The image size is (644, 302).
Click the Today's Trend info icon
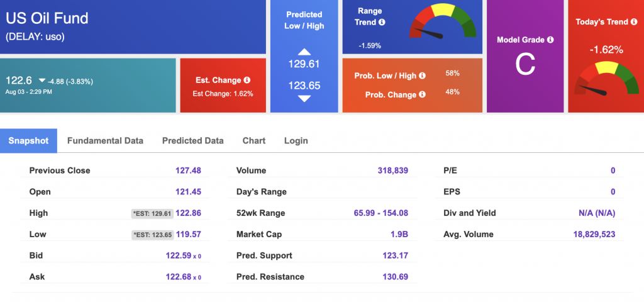pyautogui.click(x=634, y=22)
